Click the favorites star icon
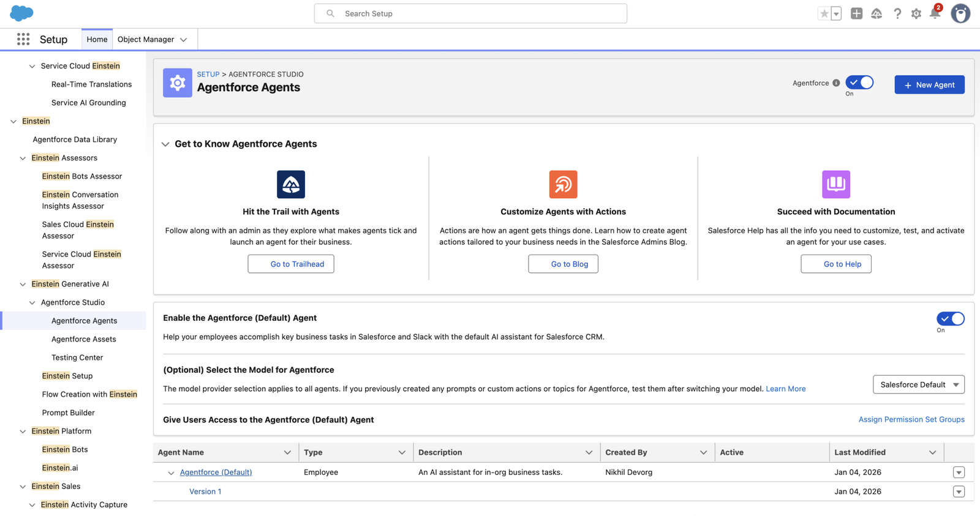The image size is (980, 516). click(824, 13)
